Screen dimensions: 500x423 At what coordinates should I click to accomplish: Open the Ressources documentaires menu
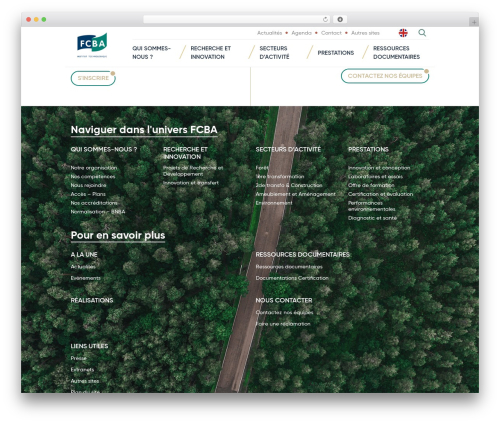point(396,53)
